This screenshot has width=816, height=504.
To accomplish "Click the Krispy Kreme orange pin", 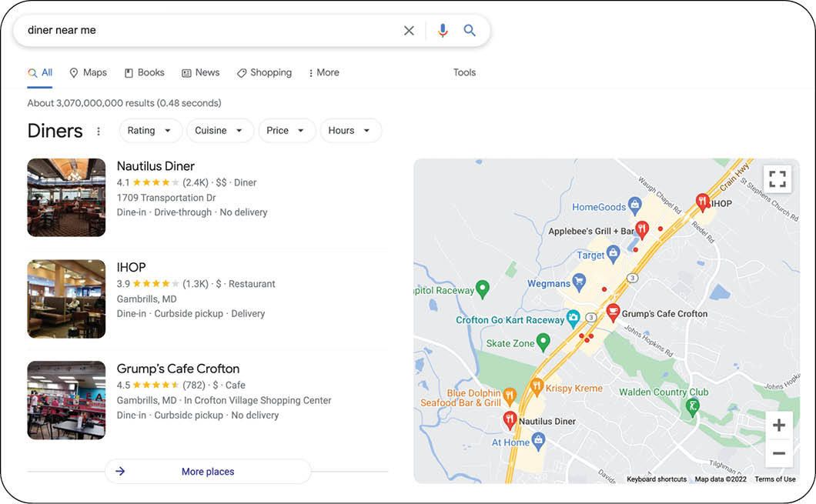I will pyautogui.click(x=537, y=387).
